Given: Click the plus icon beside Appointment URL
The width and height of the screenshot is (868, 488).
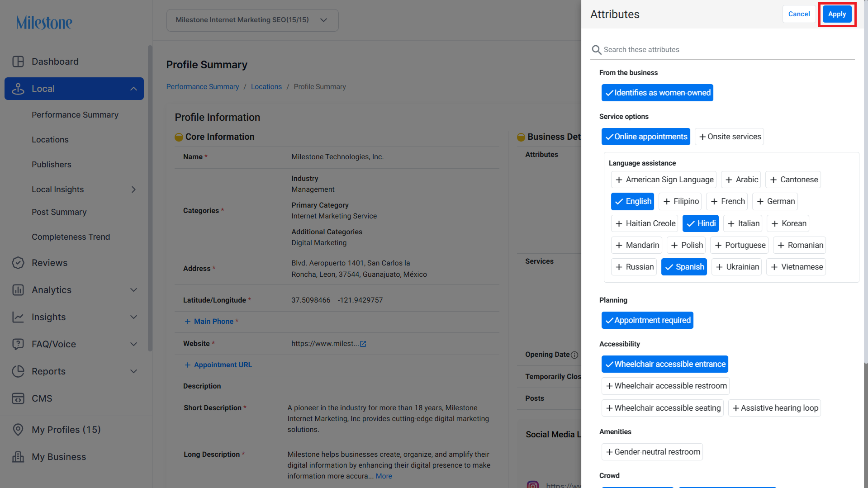Looking at the screenshot, I should 188,365.
